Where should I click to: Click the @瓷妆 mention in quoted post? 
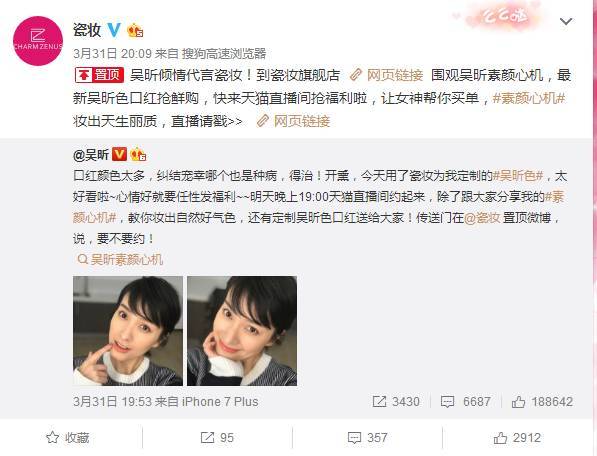(x=482, y=218)
